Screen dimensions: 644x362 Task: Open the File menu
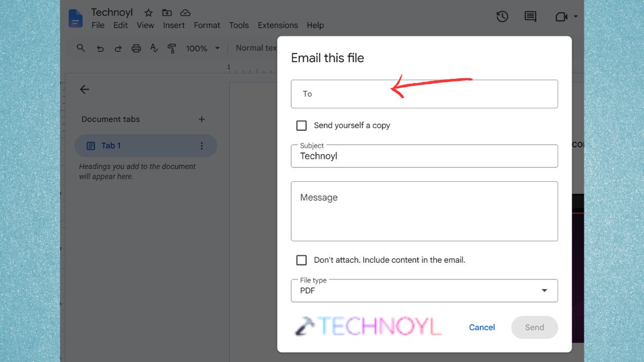click(x=98, y=25)
